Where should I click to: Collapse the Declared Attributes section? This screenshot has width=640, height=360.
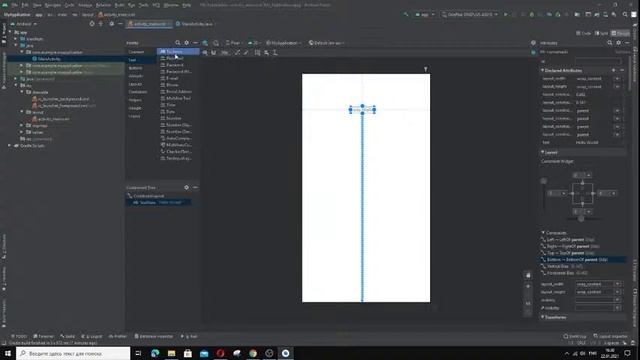(x=542, y=71)
